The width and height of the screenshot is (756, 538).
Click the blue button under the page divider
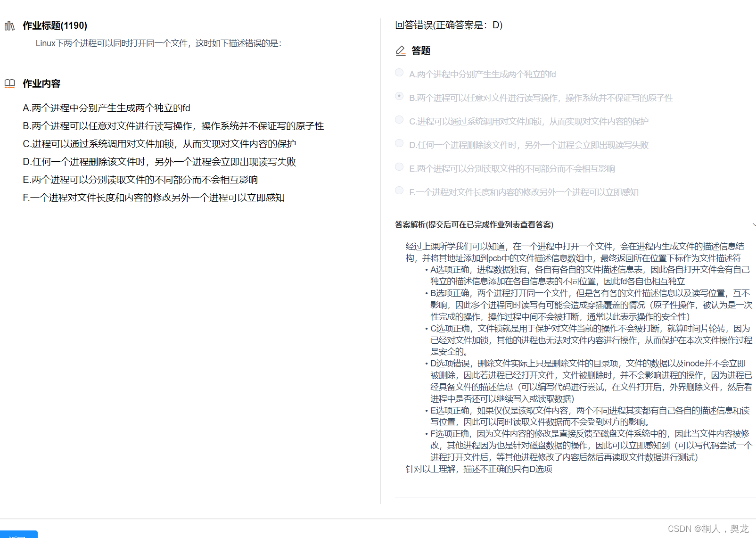click(x=19, y=534)
